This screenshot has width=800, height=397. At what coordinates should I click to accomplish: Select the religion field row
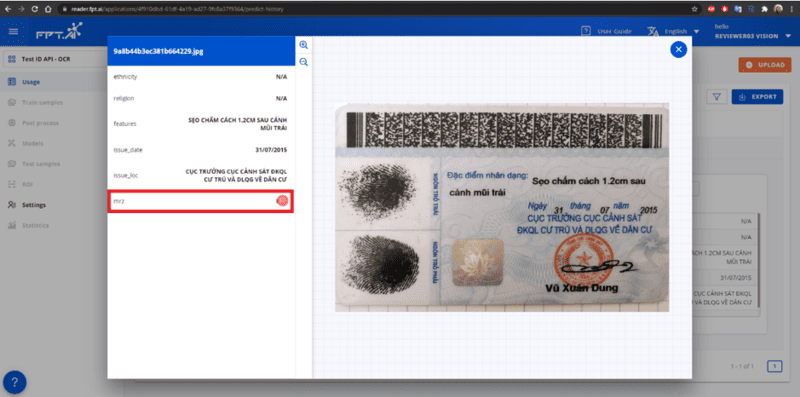(201, 98)
